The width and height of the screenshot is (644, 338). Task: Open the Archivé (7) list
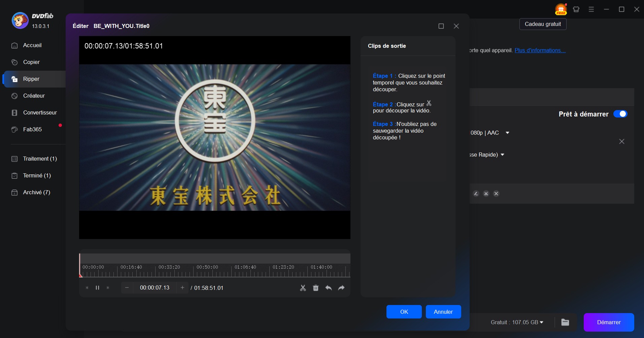(36, 192)
